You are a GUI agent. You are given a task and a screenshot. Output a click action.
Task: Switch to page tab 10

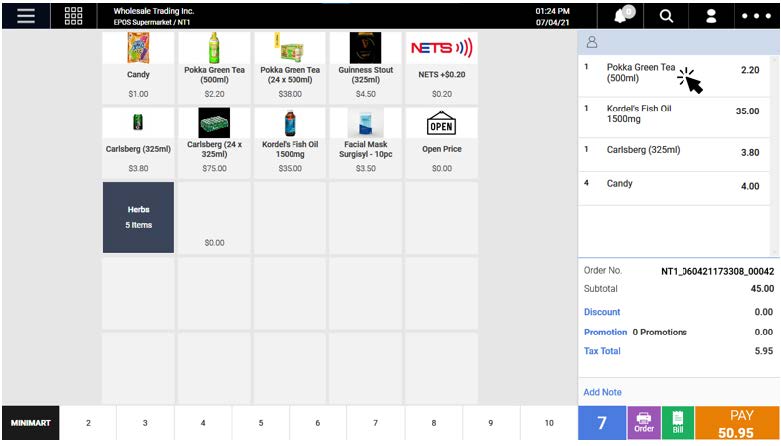pos(549,423)
